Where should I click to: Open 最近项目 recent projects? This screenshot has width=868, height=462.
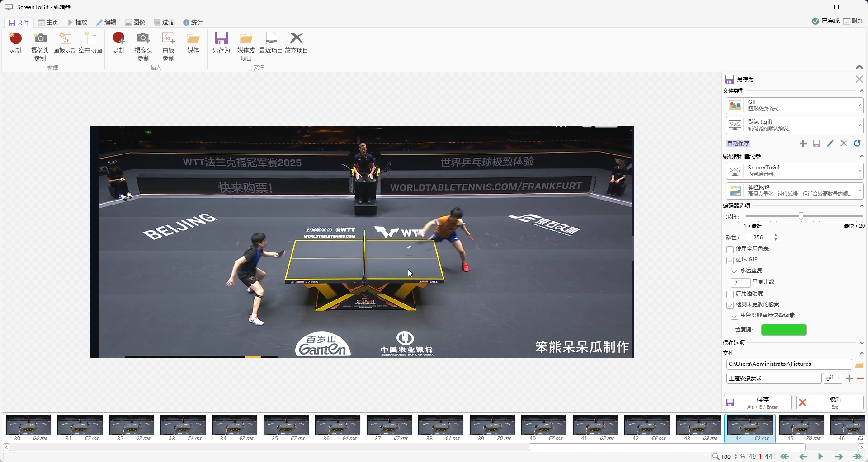(x=271, y=39)
